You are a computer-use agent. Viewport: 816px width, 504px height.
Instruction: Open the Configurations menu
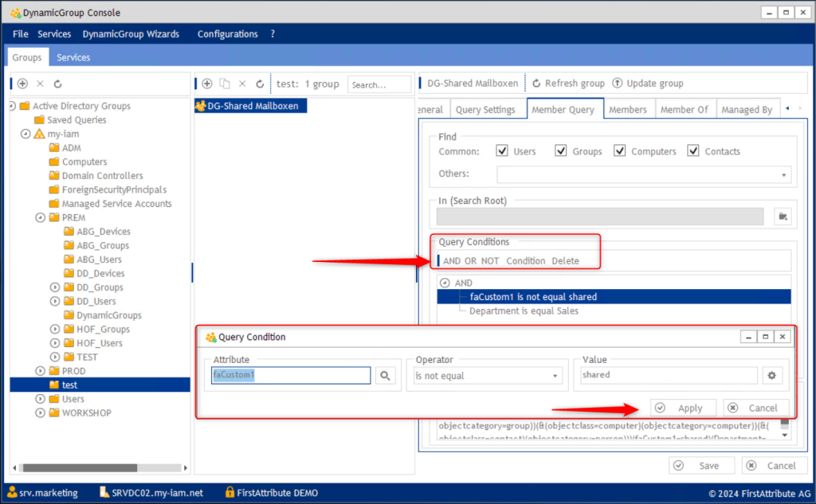pos(227,33)
